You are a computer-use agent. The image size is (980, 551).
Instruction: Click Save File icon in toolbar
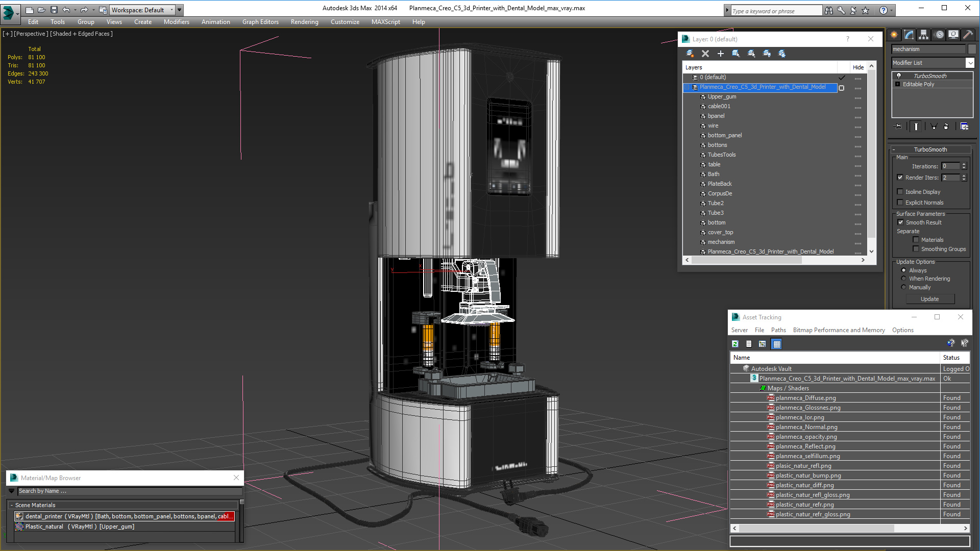54,10
